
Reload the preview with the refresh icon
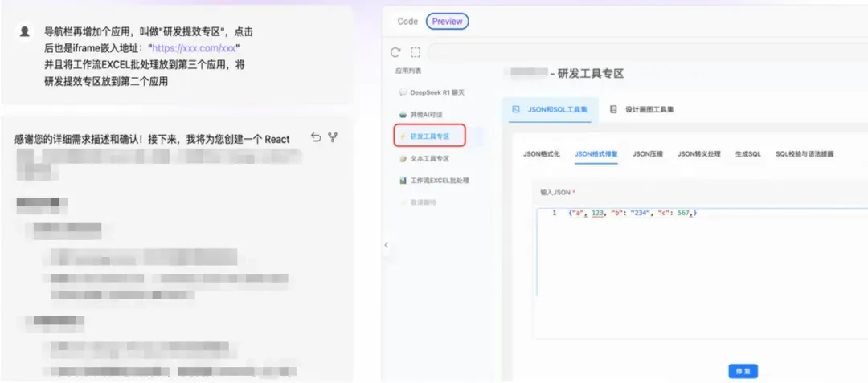pos(395,52)
